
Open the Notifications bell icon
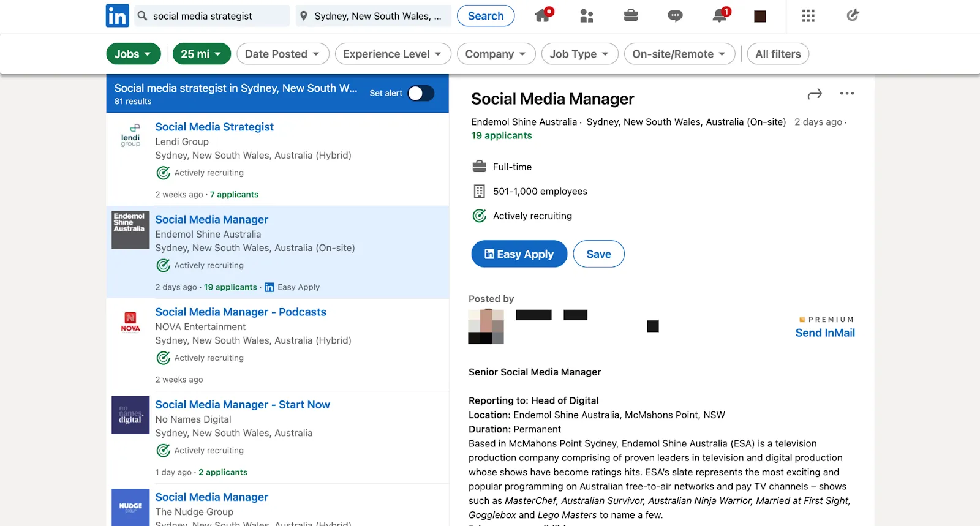click(x=720, y=15)
